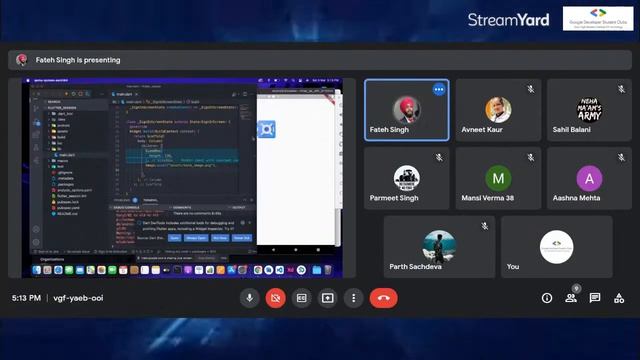The width and height of the screenshot is (640, 360).
Task: Click the meeting code vgf-yaeb-ooi
Action: (x=78, y=298)
